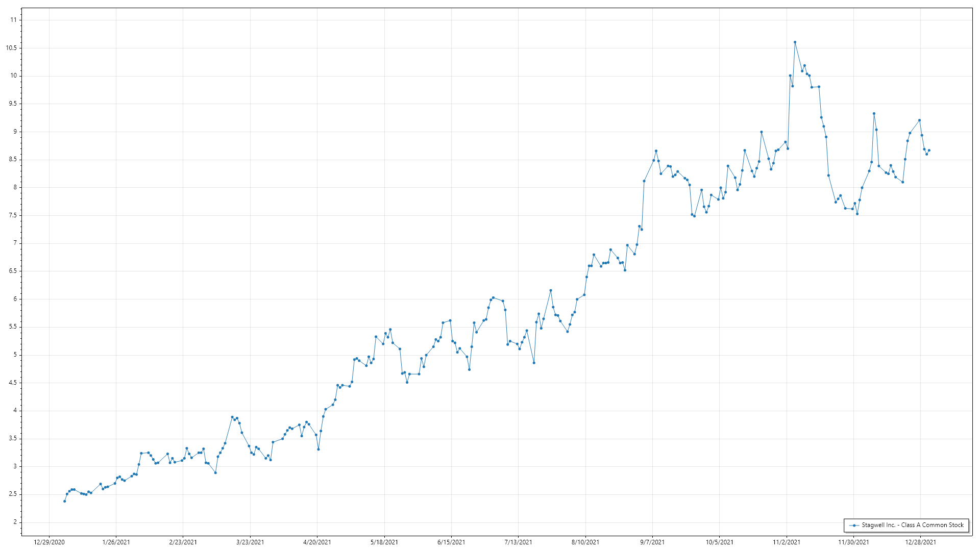Click the highest data point above 10.5
This screenshot has width=980, height=551.
pos(795,42)
